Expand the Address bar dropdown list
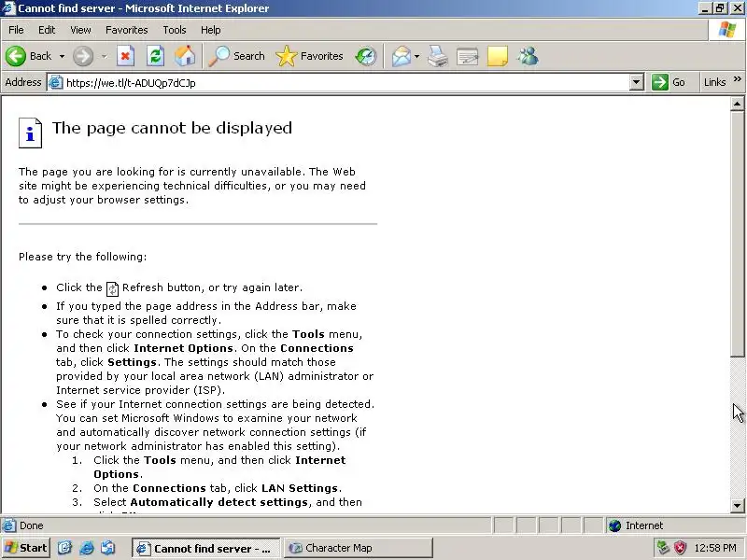747x560 pixels. pos(636,82)
